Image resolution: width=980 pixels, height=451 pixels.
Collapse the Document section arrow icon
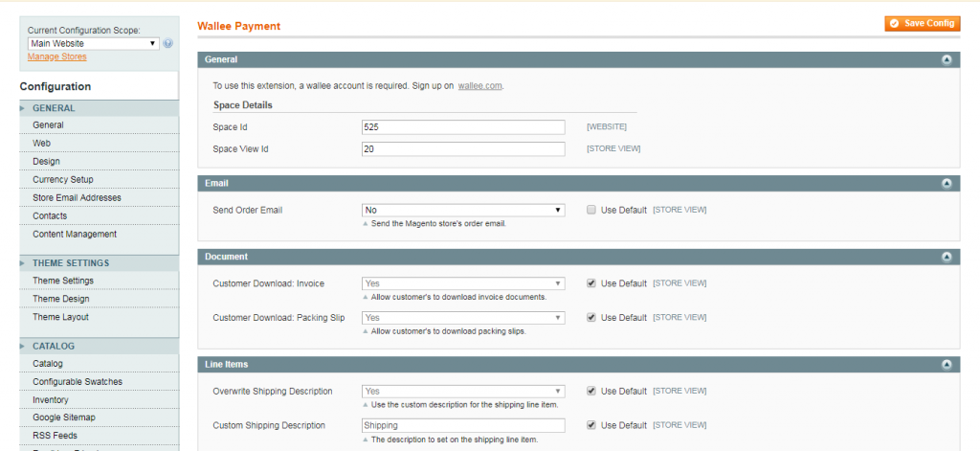click(x=947, y=257)
